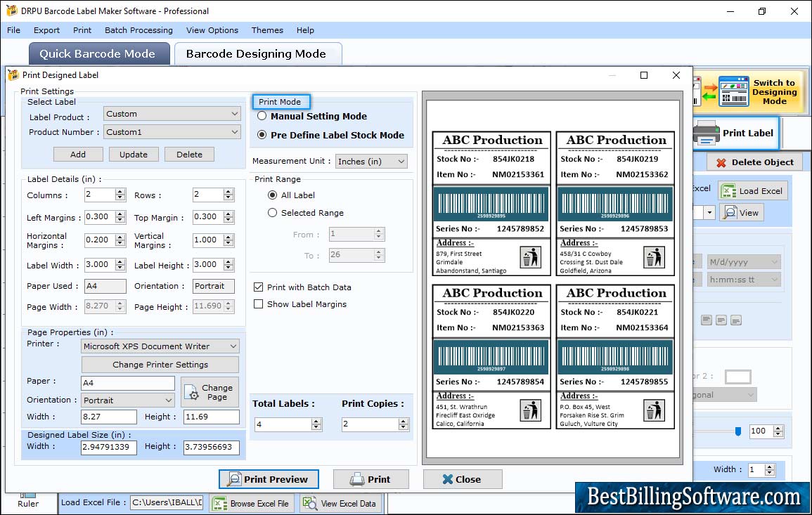Image resolution: width=812 pixels, height=515 pixels.
Task: Click the Print Preview magnifier icon
Action: (x=234, y=478)
